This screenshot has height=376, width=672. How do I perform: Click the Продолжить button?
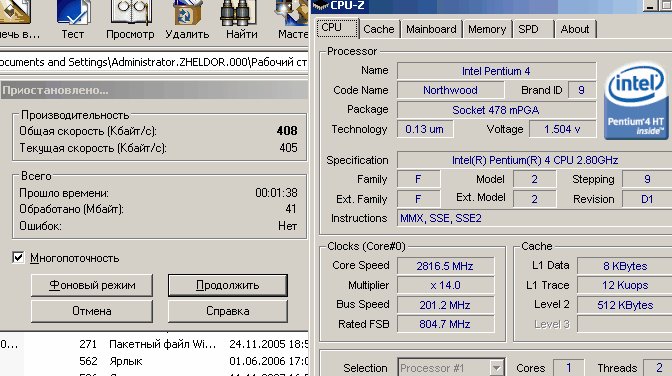(228, 285)
